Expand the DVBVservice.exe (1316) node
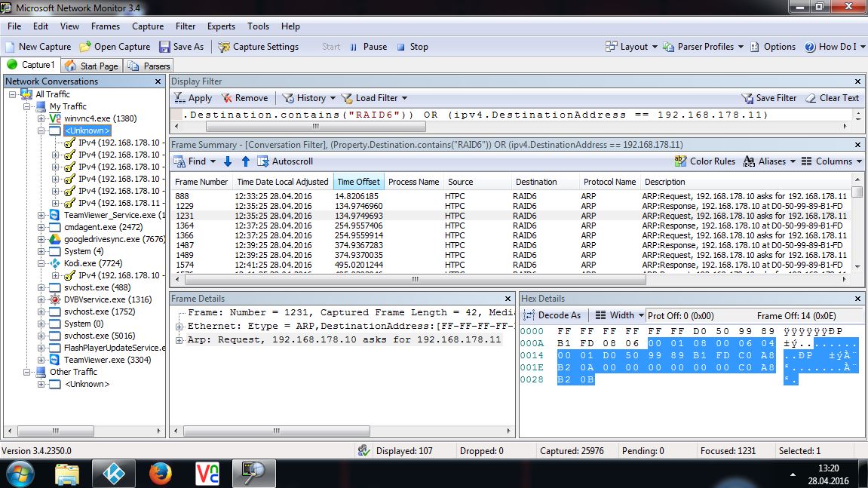 click(x=41, y=299)
